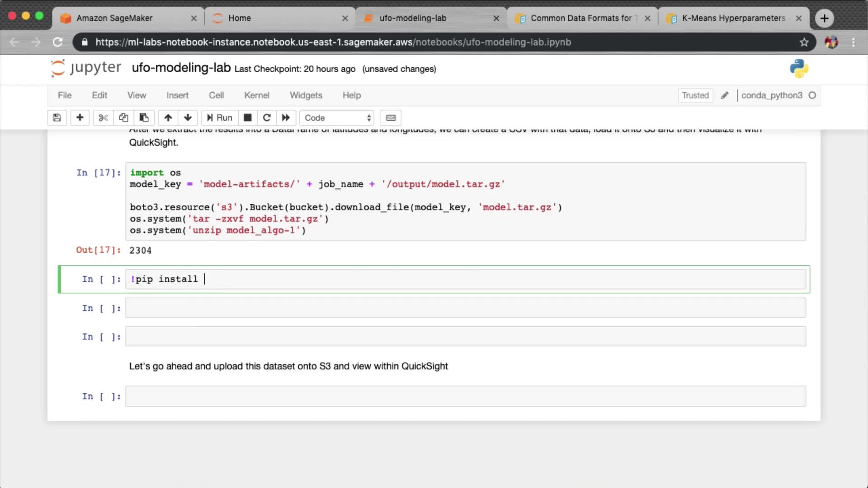The height and width of the screenshot is (488, 868).
Task: Click the Run button
Action: coord(220,118)
